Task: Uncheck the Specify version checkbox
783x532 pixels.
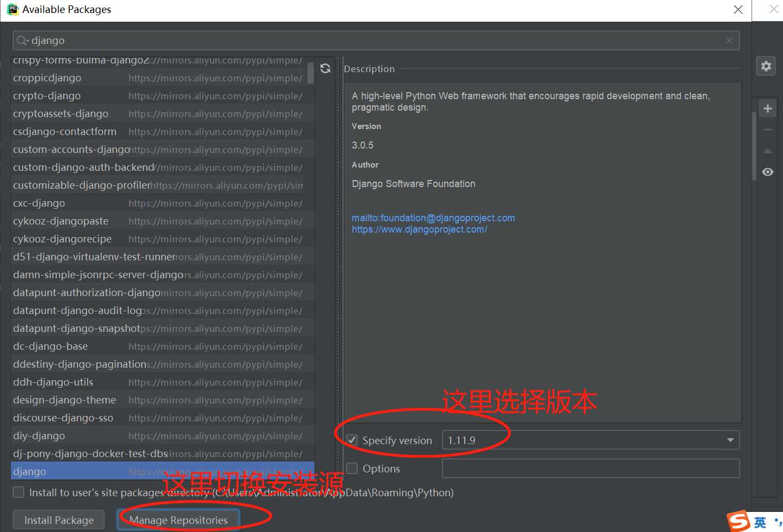Action: (x=352, y=440)
